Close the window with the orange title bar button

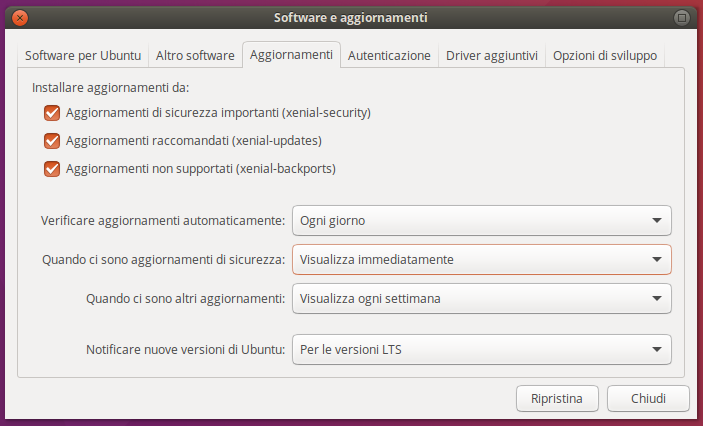21,17
